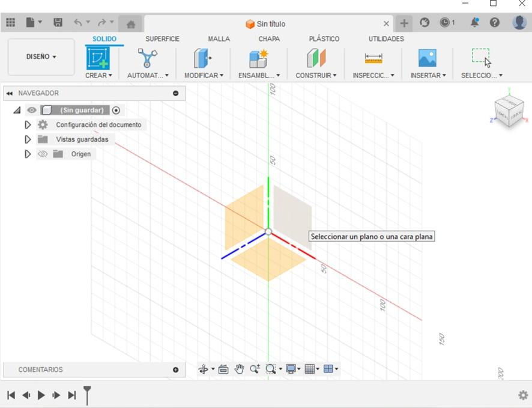Select the Pan hand tool

(239, 369)
